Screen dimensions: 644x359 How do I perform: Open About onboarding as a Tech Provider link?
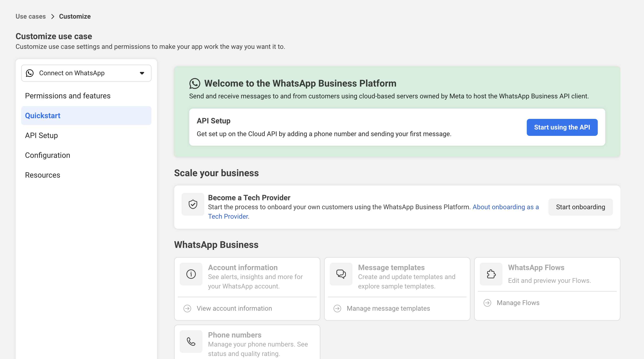click(x=505, y=207)
